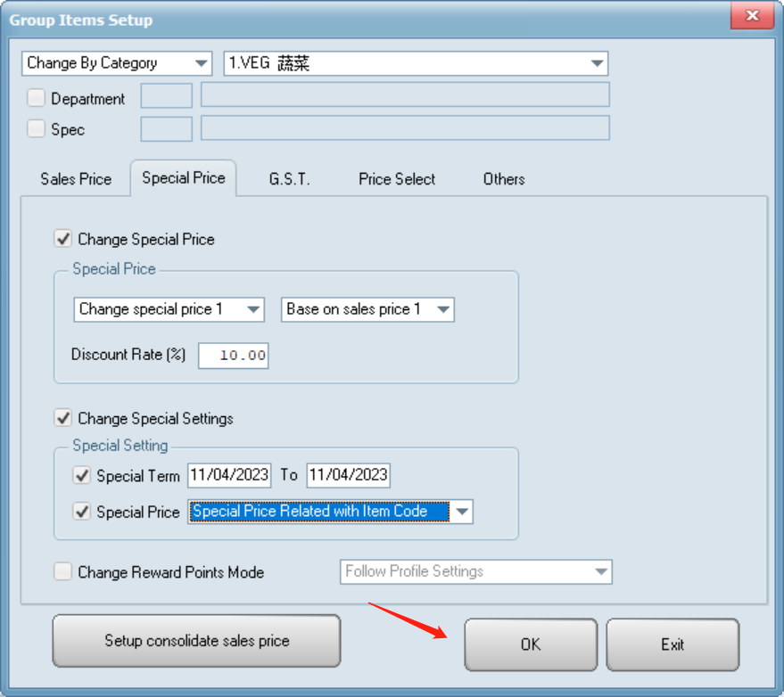This screenshot has height=697, width=784.
Task: Uncheck the Change Special Settings checkbox
Action: pyautogui.click(x=63, y=418)
